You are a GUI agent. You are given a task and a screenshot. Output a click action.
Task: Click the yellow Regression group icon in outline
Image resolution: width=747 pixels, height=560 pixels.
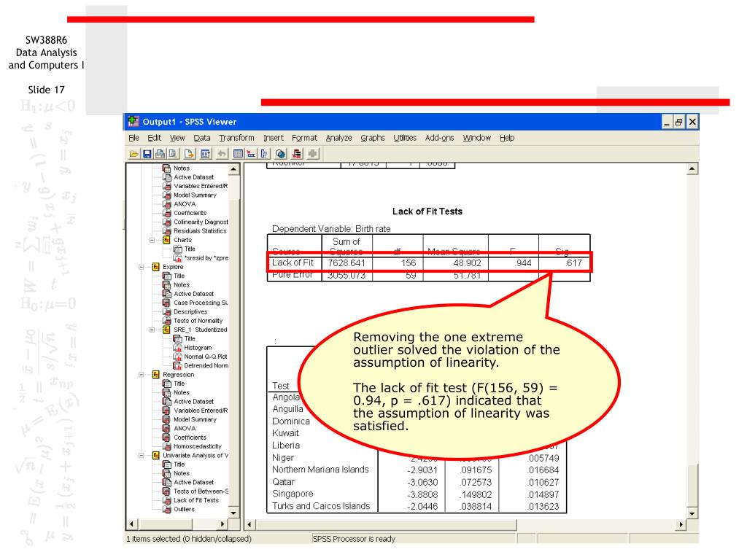tap(156, 375)
